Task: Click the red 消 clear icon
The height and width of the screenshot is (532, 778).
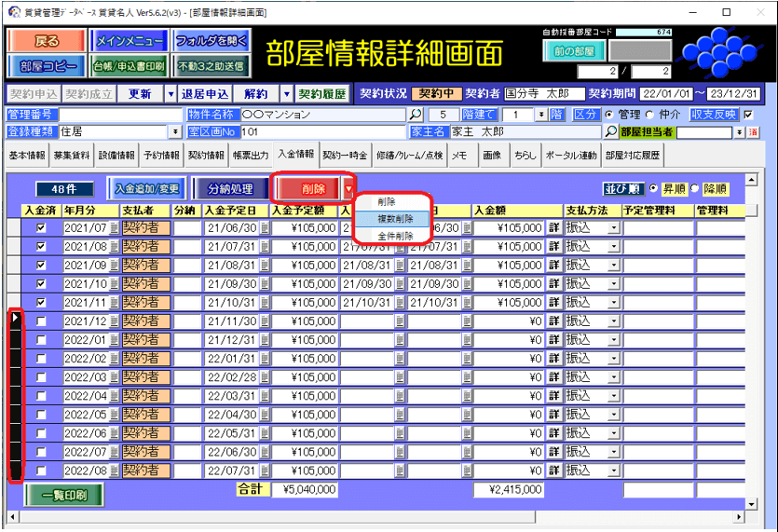Action: pos(753,132)
